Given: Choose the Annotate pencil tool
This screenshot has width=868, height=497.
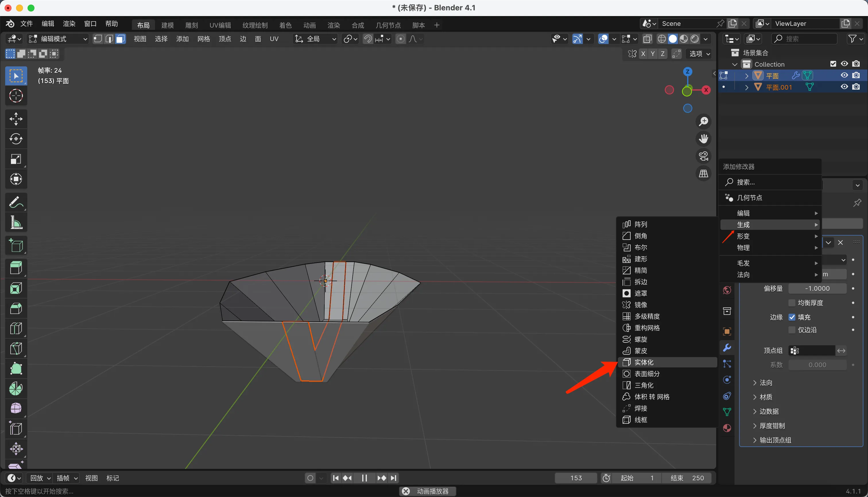Looking at the screenshot, I should [16, 202].
